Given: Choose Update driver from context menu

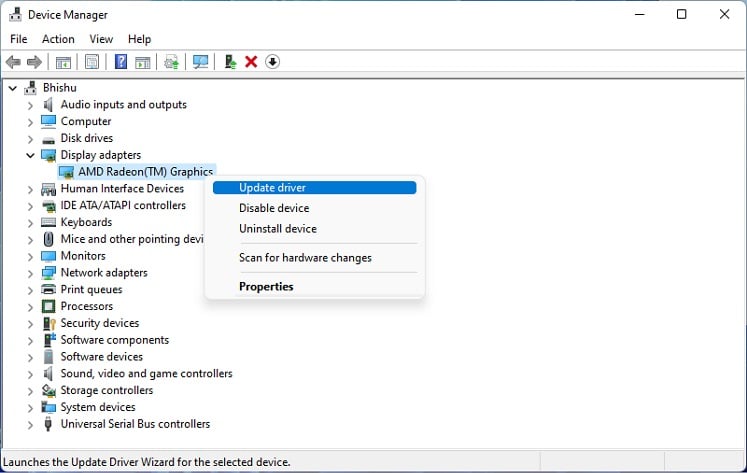Looking at the screenshot, I should click(314, 188).
